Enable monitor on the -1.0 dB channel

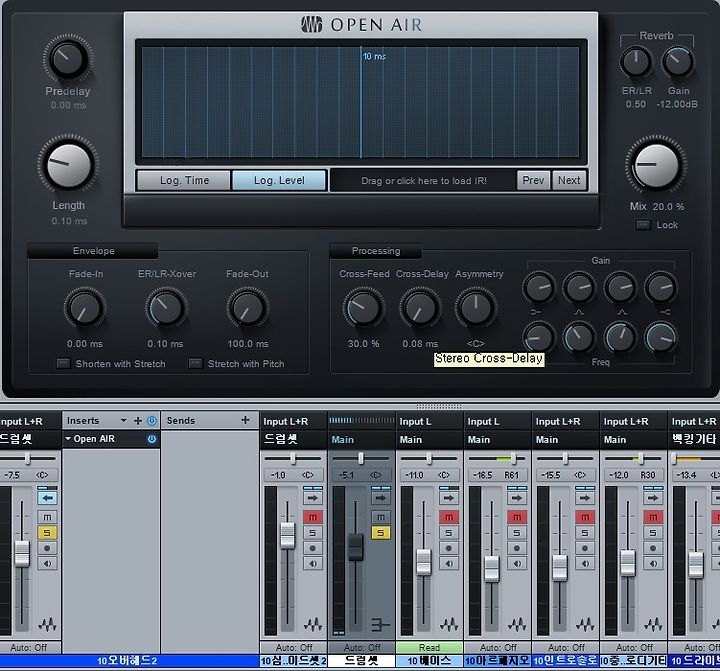tap(313, 564)
